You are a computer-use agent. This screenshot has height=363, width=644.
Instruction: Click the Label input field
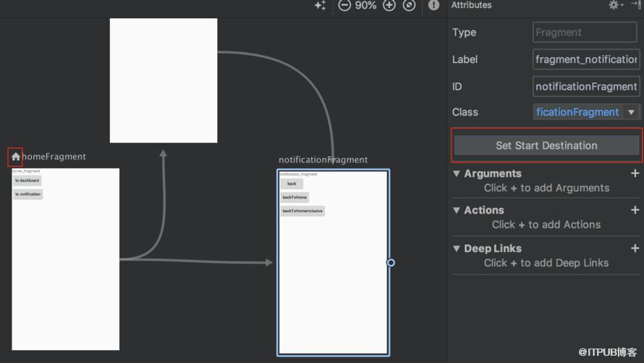[x=586, y=59]
